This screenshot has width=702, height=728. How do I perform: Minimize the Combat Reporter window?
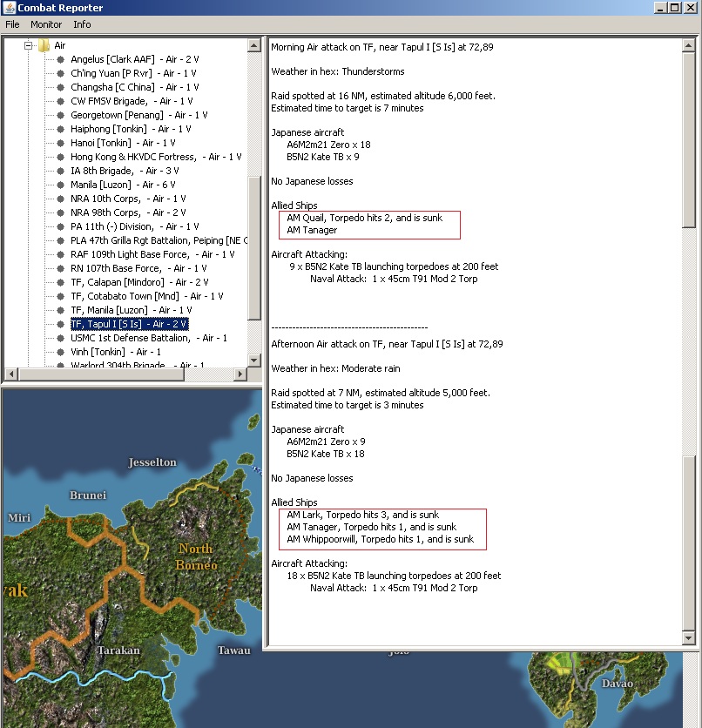click(x=661, y=8)
